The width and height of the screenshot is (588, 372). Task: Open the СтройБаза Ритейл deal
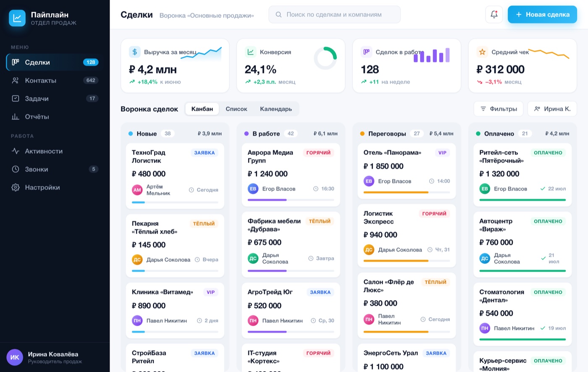[175, 358]
